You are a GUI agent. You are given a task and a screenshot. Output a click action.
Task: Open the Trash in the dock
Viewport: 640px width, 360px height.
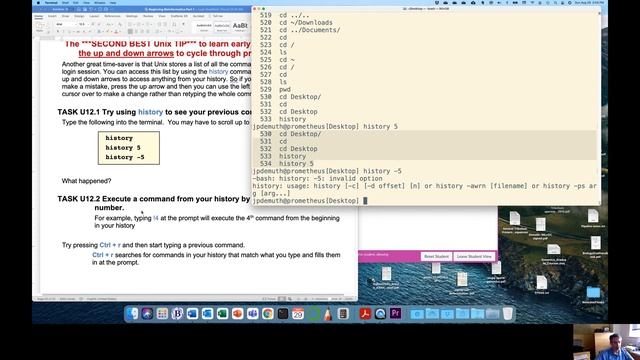pyautogui.click(x=507, y=313)
